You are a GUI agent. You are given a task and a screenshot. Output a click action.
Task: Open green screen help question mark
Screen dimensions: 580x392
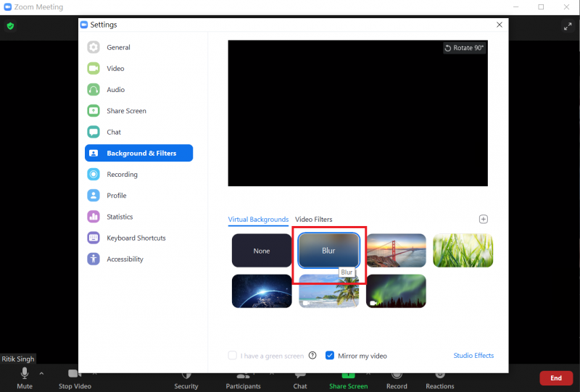pyautogui.click(x=312, y=355)
